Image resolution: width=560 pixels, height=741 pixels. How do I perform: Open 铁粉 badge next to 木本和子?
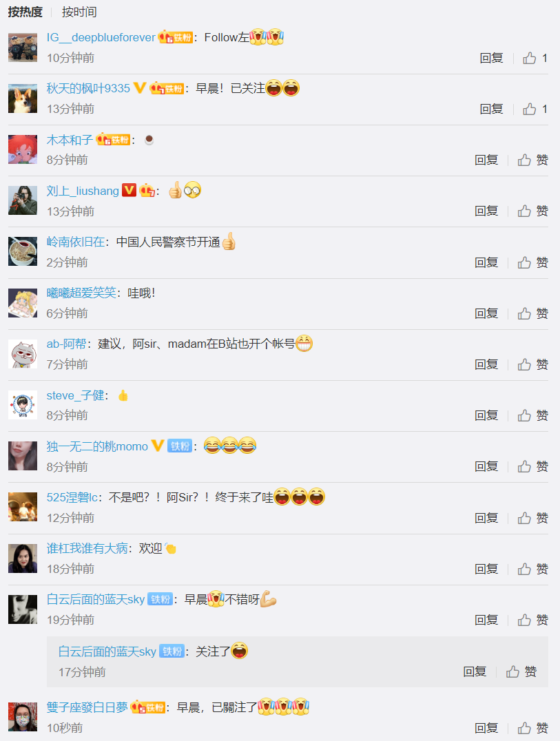113,140
